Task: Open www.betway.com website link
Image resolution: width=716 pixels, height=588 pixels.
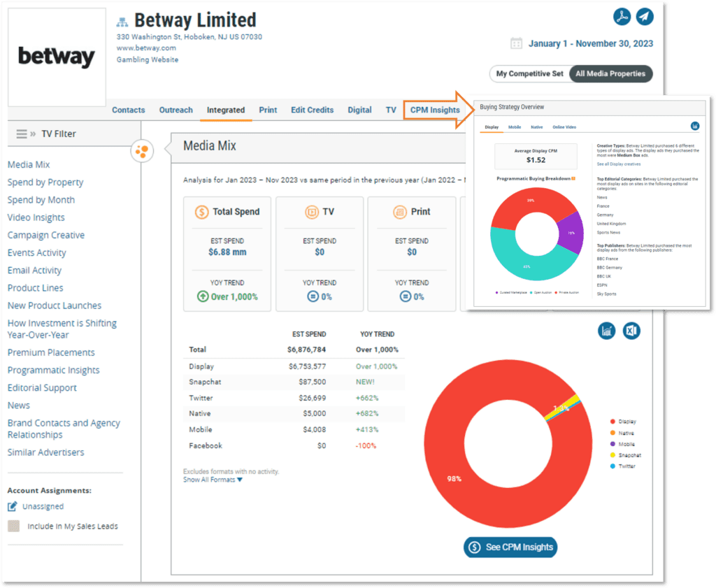Action: click(146, 48)
